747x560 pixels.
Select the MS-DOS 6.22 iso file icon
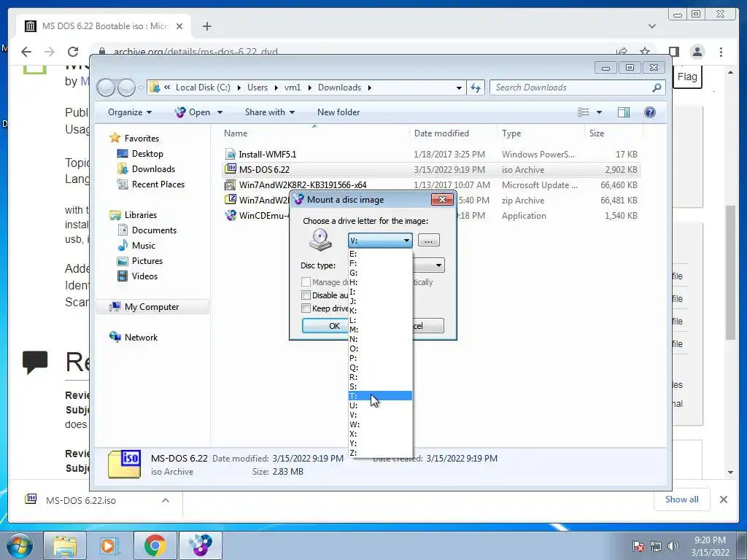tap(231, 169)
